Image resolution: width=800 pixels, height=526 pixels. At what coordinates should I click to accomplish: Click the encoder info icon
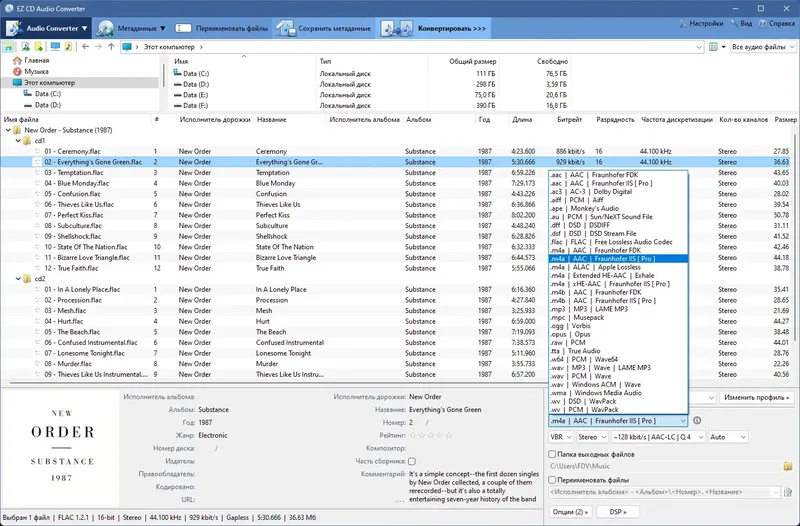[697, 420]
